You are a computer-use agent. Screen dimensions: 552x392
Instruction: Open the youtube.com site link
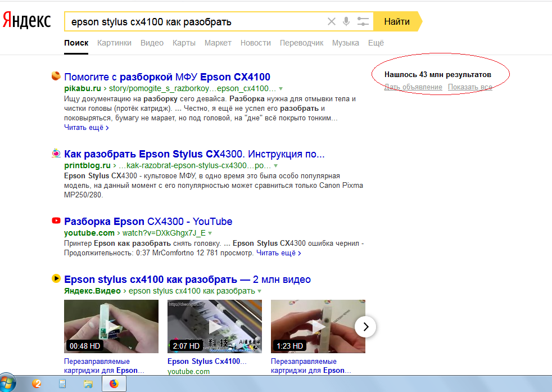click(89, 233)
